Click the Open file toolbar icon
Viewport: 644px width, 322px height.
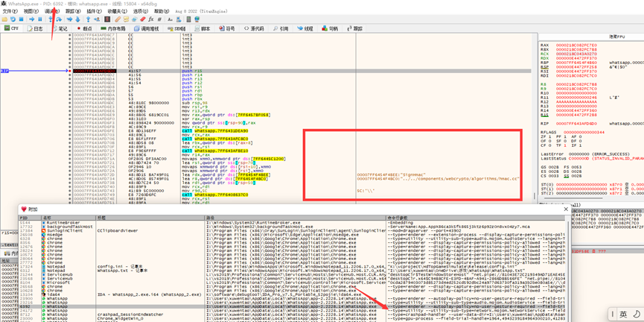[4, 19]
